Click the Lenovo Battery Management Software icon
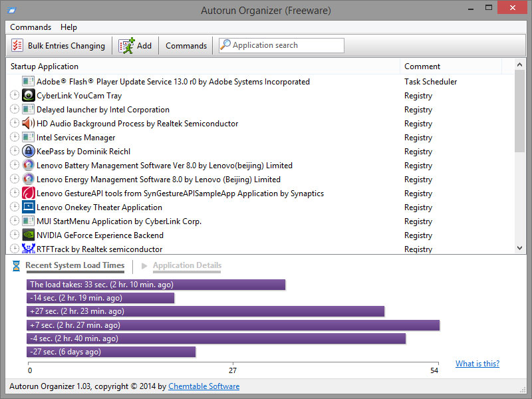Viewport: 532px width, 399px height. click(x=28, y=165)
